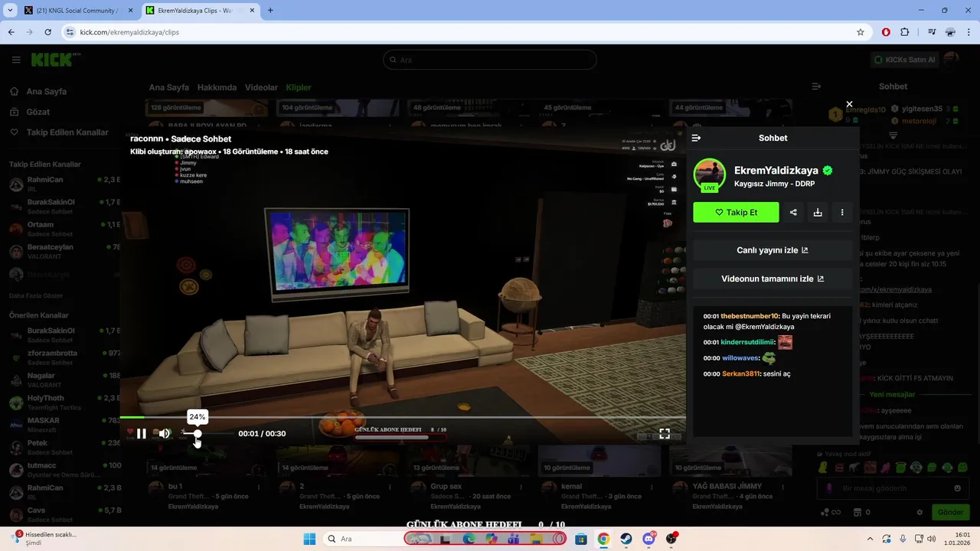Go to Ana Sayfa in sidebar

[x=47, y=92]
